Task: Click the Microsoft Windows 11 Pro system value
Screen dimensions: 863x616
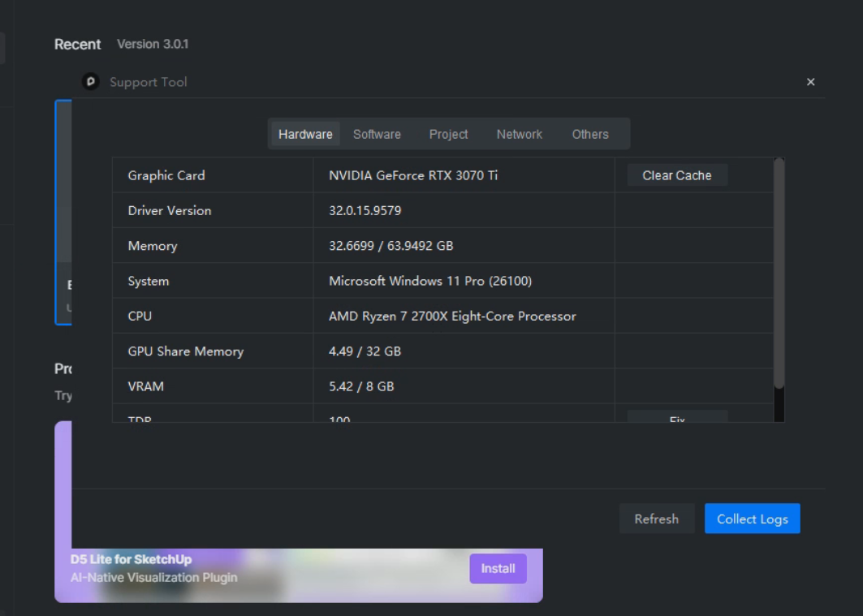Action: pyautogui.click(x=430, y=281)
